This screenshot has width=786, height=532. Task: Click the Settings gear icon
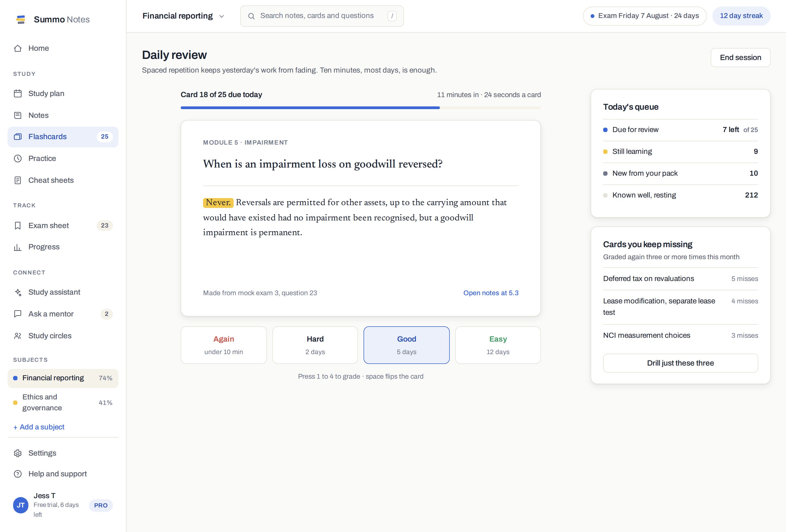click(18, 453)
